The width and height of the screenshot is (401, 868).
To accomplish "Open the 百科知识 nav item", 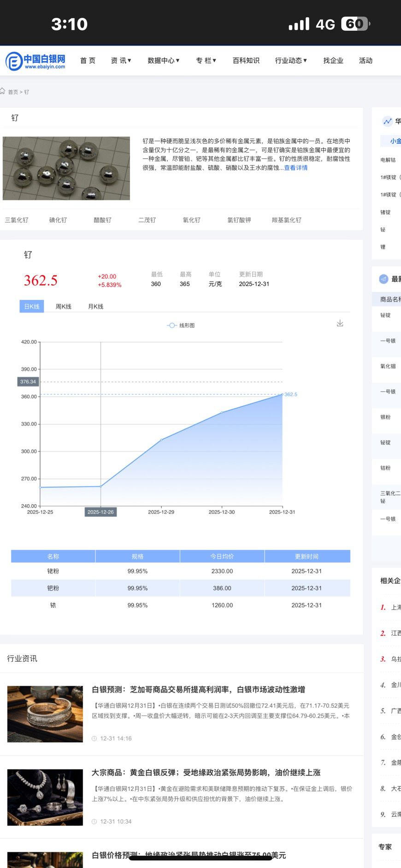I will click(246, 60).
